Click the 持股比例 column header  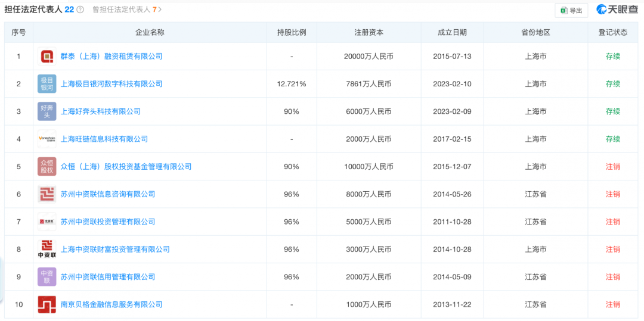pos(292,32)
